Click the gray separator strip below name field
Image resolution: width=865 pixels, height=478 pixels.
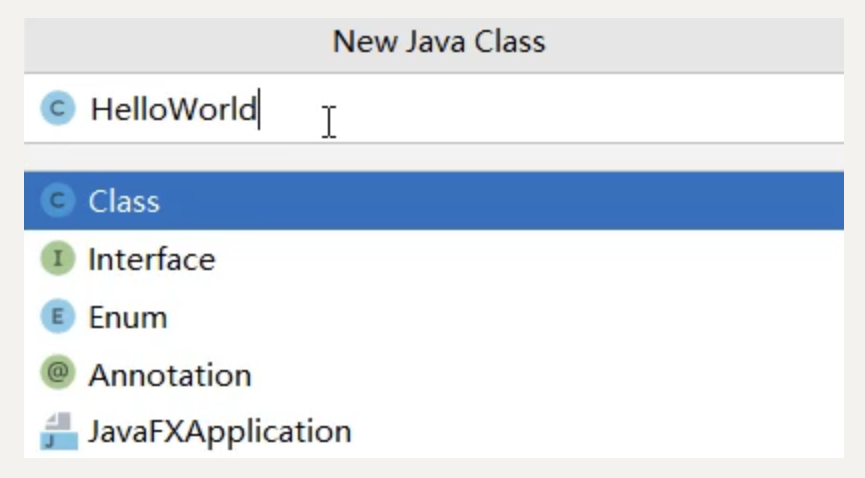click(x=434, y=158)
